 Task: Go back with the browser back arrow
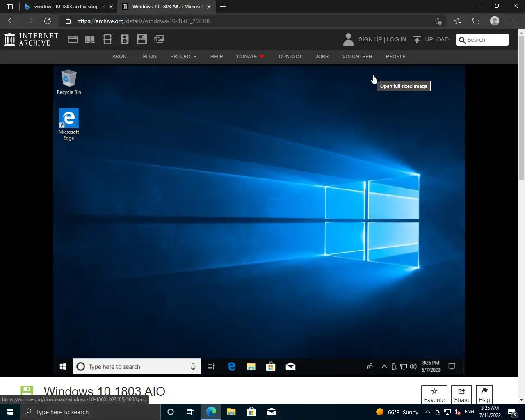coord(11,21)
